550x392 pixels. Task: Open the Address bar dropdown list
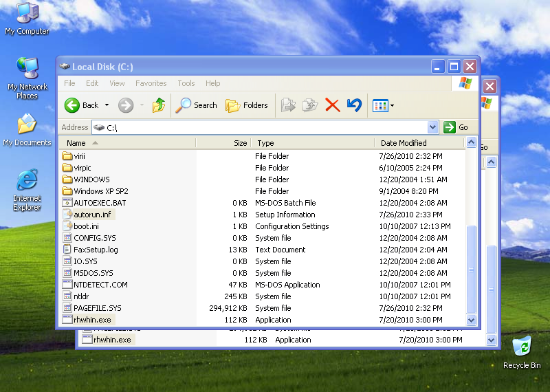tap(433, 127)
